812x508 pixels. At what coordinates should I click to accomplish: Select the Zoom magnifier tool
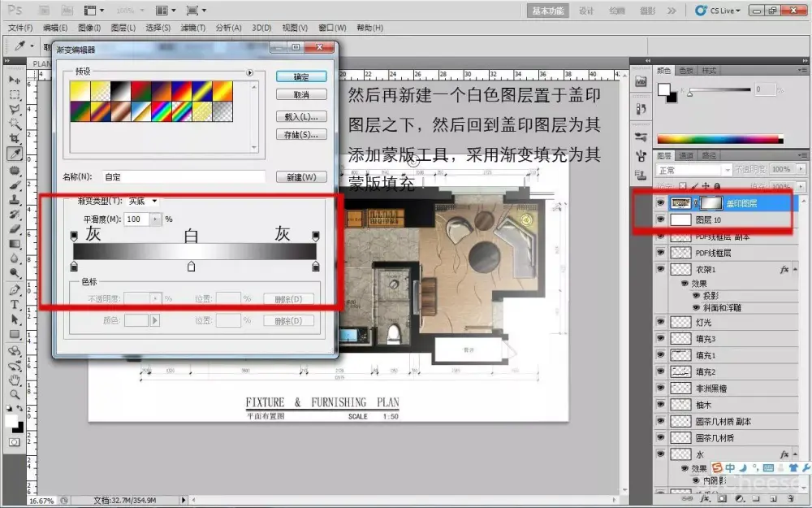click(15, 393)
